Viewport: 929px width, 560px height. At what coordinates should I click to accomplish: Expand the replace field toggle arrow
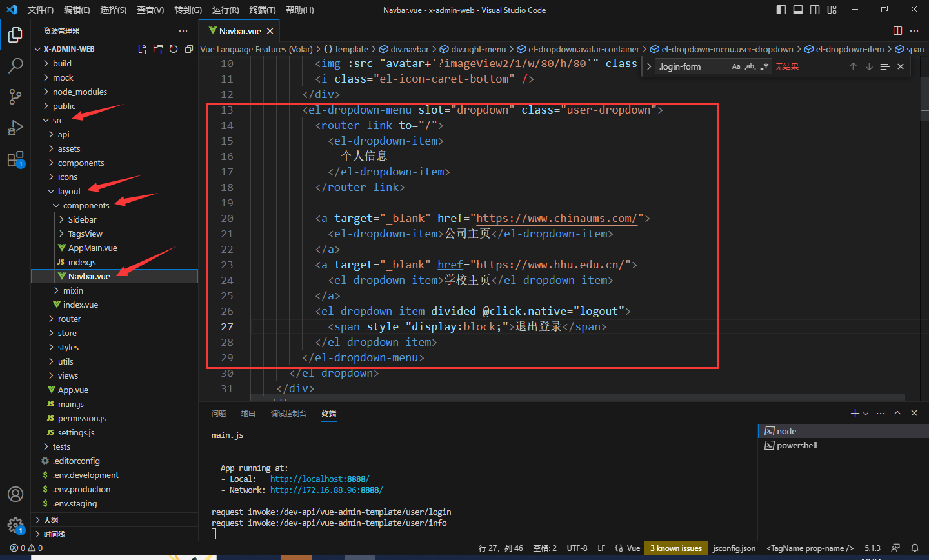click(x=649, y=66)
